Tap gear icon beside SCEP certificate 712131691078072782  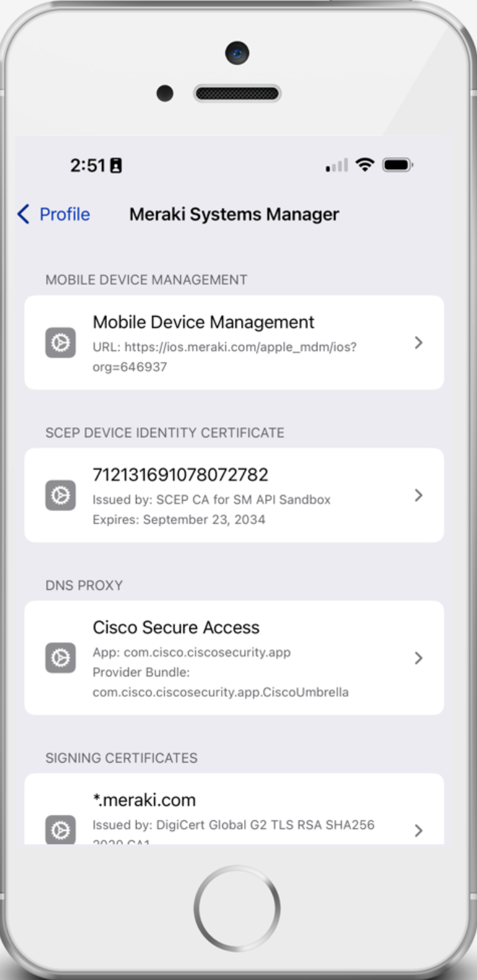(60, 496)
